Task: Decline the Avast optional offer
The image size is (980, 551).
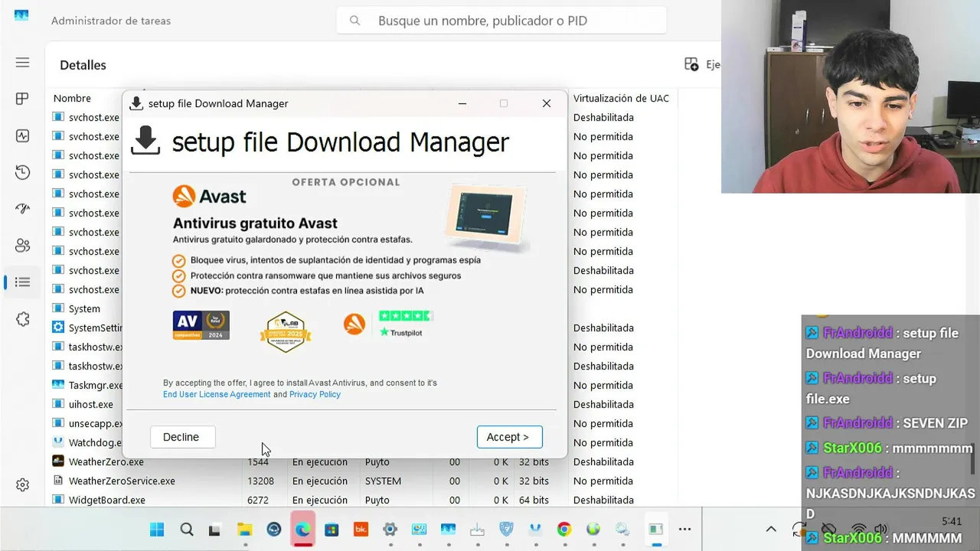Action: 182,437
